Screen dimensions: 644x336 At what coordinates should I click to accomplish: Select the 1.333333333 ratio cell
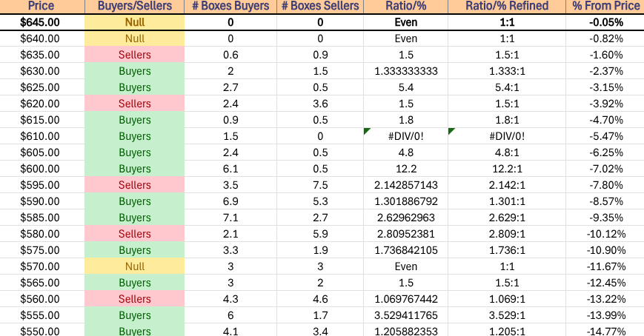coord(406,71)
